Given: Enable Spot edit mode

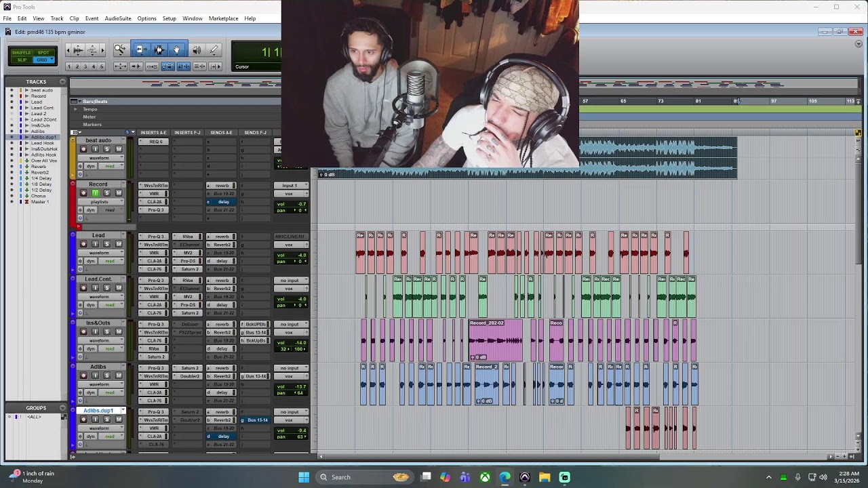Looking at the screenshot, I should pos(43,52).
